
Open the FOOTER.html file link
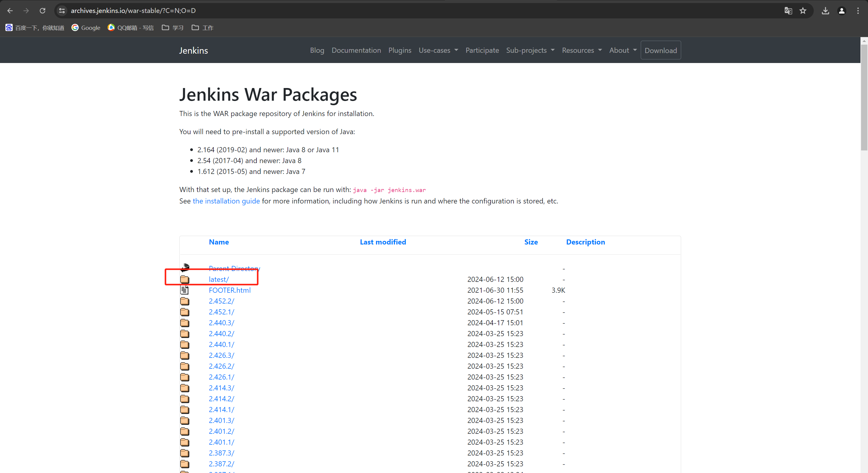click(229, 290)
